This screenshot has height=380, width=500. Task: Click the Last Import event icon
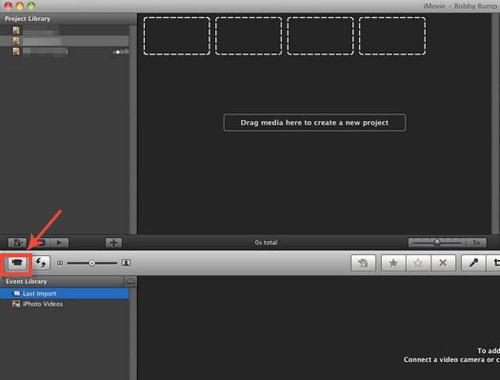[x=16, y=293]
